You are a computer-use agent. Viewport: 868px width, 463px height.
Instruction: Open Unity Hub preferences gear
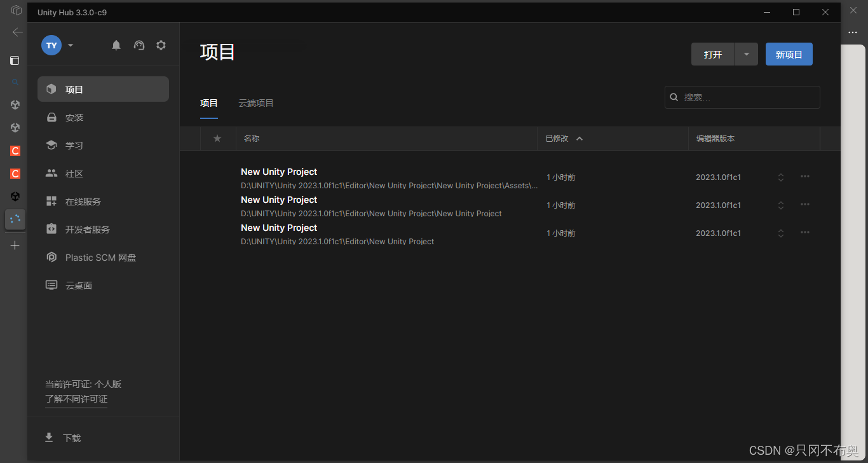pos(161,45)
